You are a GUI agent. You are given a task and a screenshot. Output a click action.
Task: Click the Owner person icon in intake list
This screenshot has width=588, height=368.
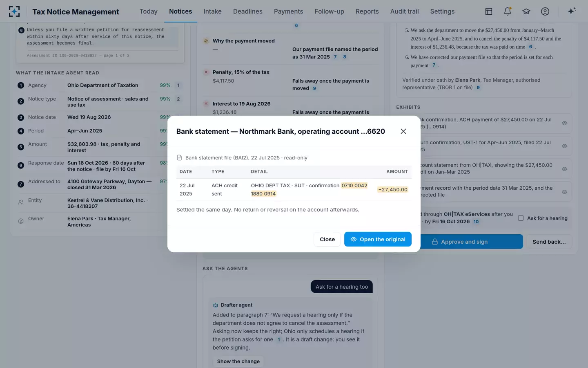point(21,221)
